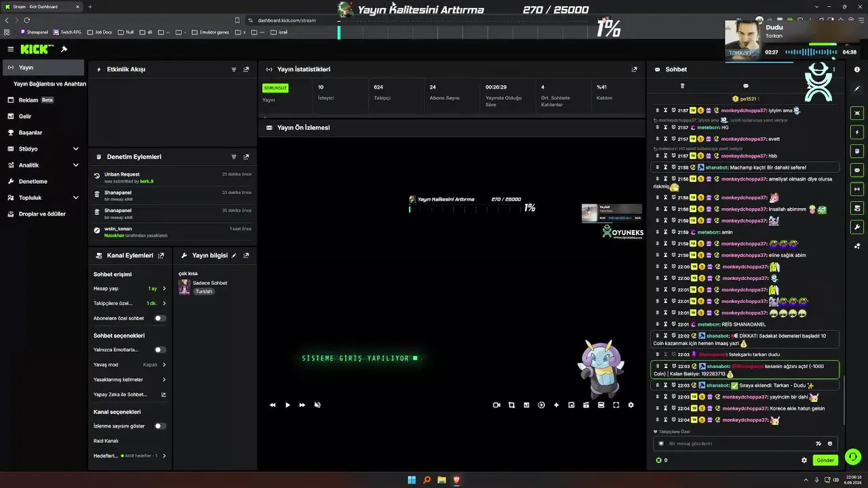The width and height of the screenshot is (868, 488).
Task: Pop out the Yayın İstatistikleri panel
Action: (634, 69)
